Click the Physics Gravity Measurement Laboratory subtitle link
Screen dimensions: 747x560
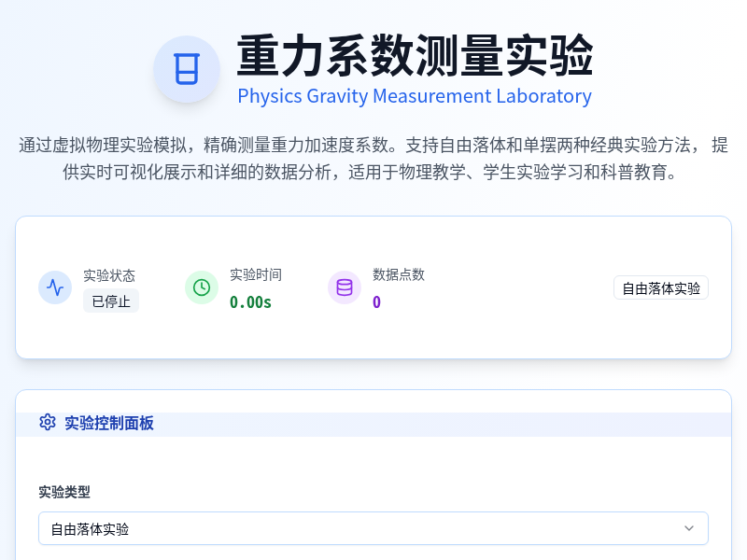point(415,96)
